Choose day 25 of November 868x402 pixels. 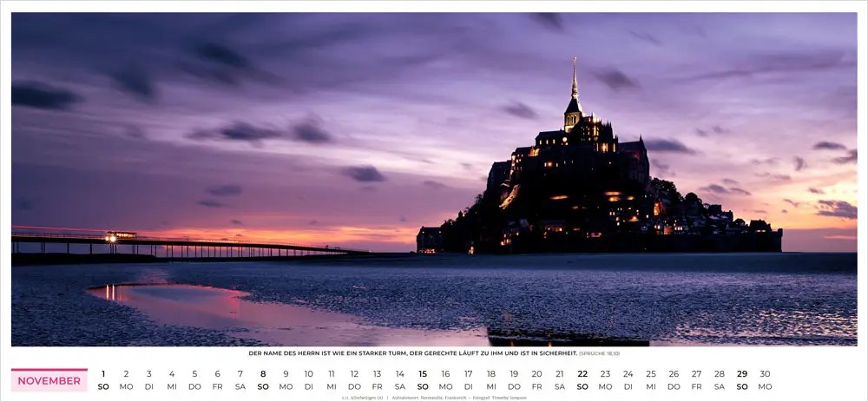point(651,373)
